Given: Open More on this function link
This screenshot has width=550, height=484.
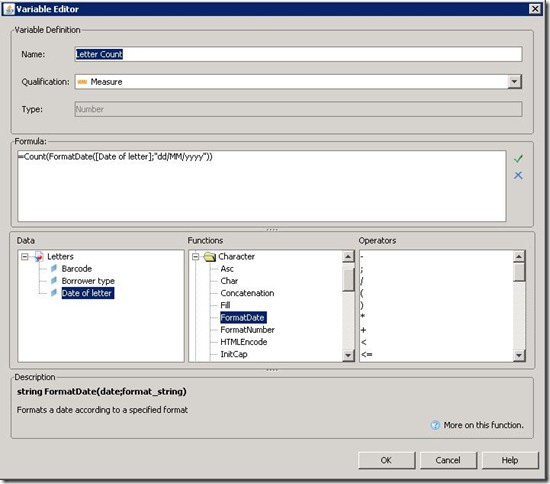Looking at the screenshot, I should tap(483, 425).
